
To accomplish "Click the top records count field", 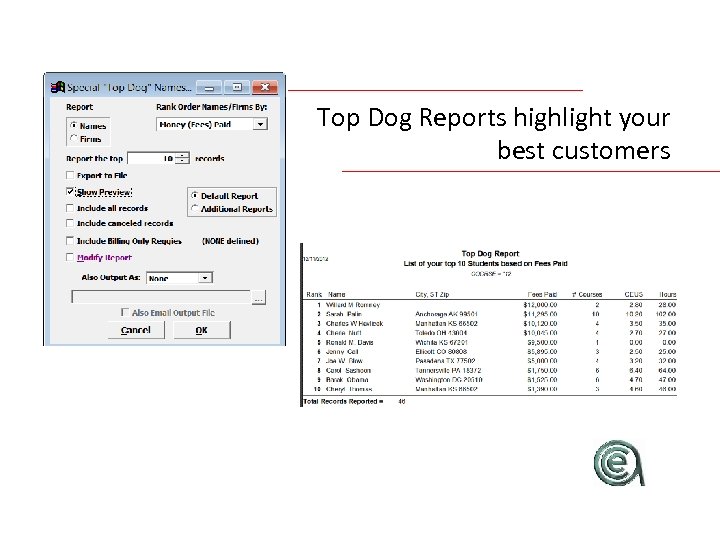I will click(x=151, y=158).
